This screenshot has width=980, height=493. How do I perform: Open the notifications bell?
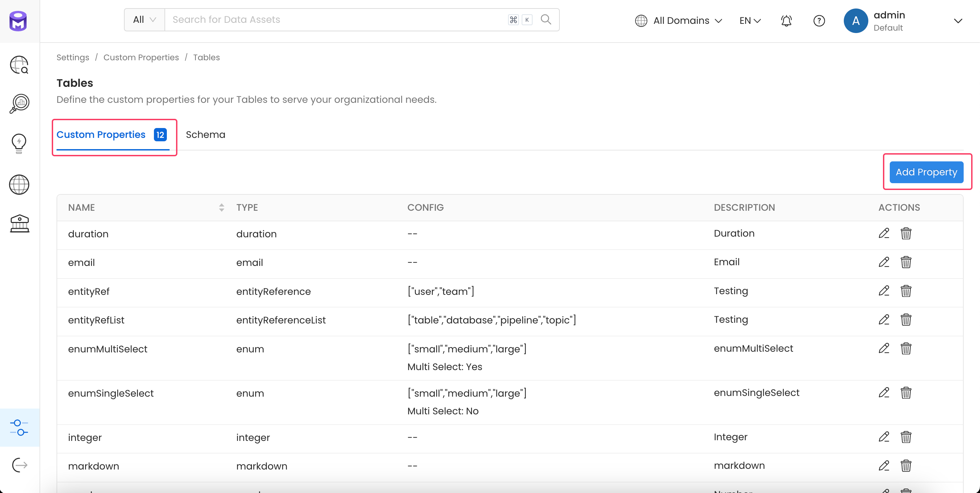pyautogui.click(x=786, y=20)
